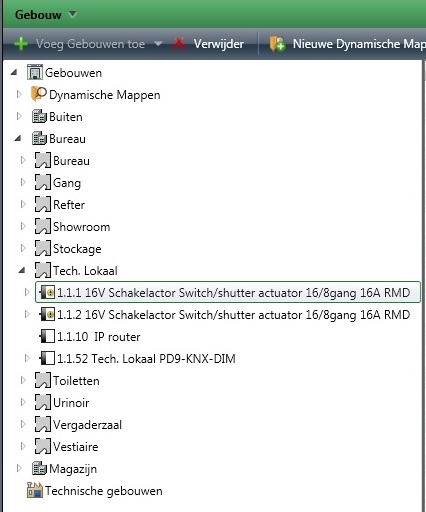Select the Showroom label
426x512 pixels.
[x=82, y=227]
